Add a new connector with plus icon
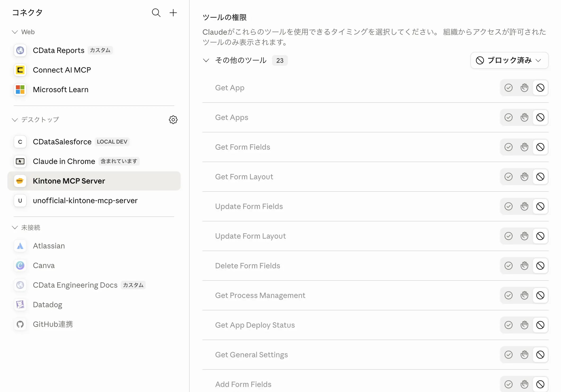This screenshot has height=392, width=561. pos(173,13)
